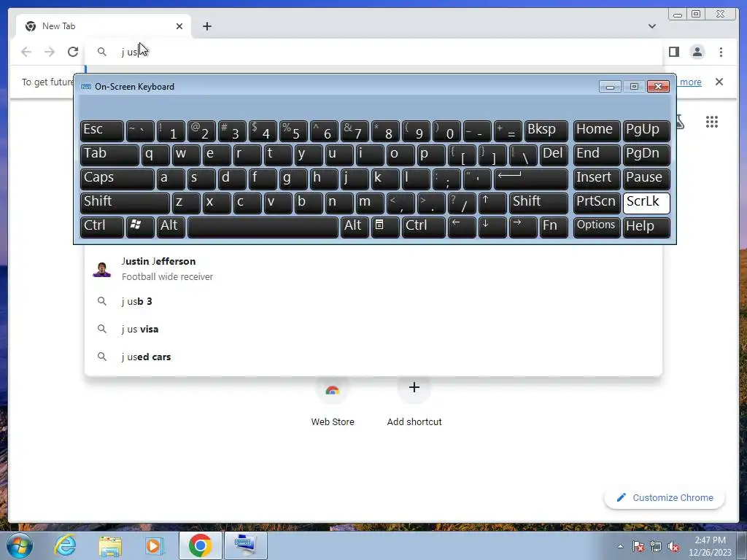Open the Windows Start menu
This screenshot has height=560, width=747.
tap(19, 545)
